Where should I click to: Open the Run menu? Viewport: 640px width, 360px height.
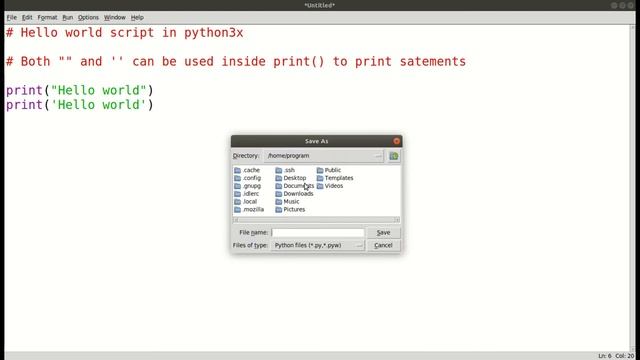point(67,18)
